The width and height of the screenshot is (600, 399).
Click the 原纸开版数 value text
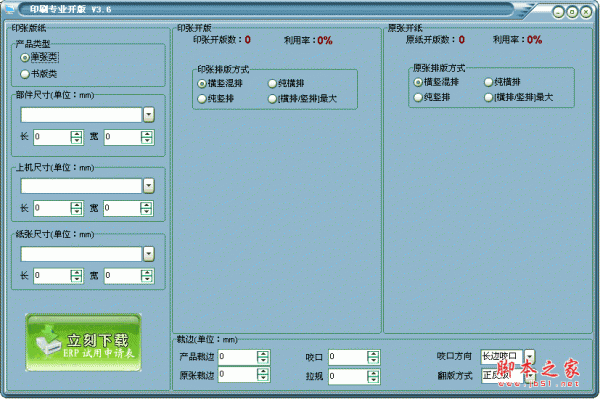(461, 40)
